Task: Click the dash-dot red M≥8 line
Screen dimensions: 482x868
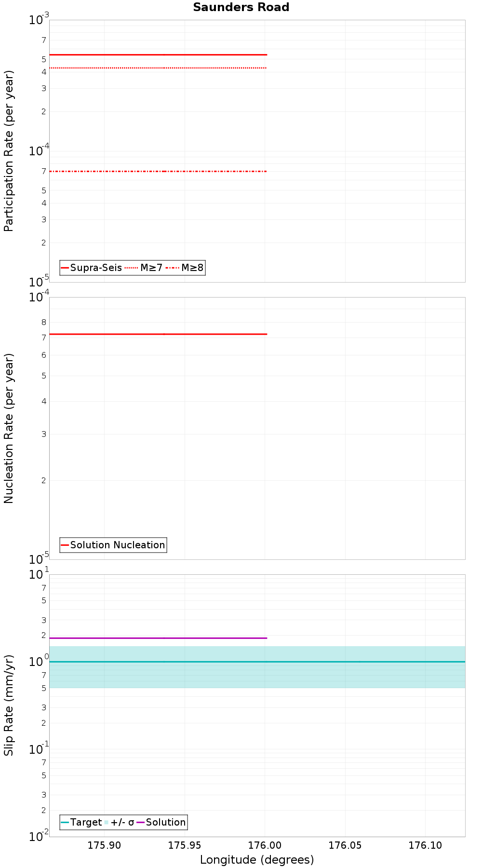Action: pyautogui.click(x=158, y=171)
